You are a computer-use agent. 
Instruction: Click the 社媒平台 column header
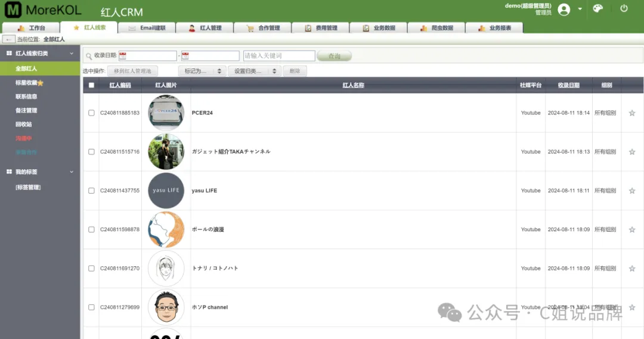click(531, 85)
